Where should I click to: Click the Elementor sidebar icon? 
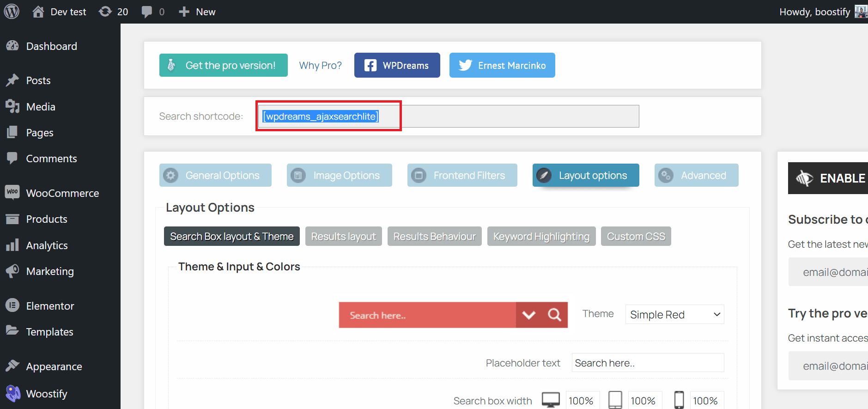12,305
